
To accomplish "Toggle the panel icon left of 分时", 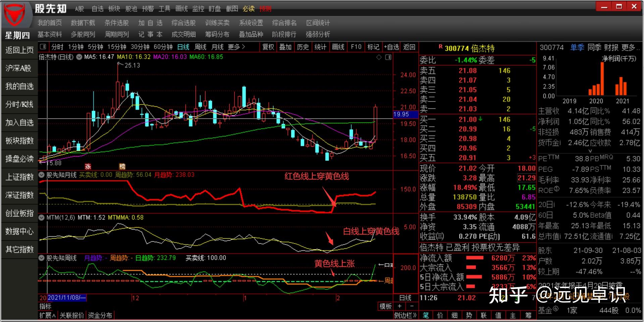I will tap(43, 47).
